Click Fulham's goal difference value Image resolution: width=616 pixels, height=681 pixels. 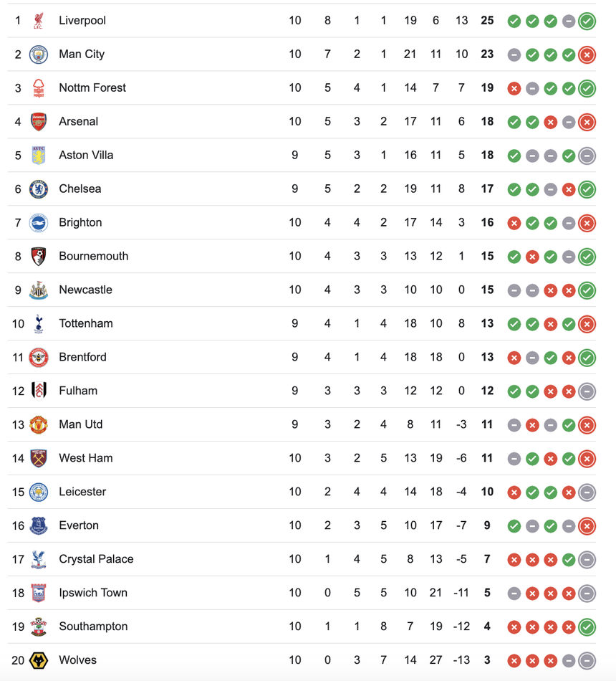tap(461, 391)
